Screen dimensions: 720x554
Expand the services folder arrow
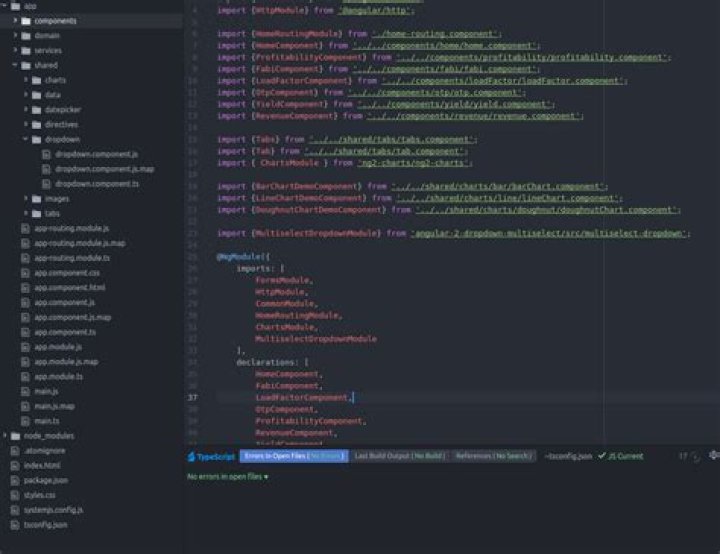15,50
